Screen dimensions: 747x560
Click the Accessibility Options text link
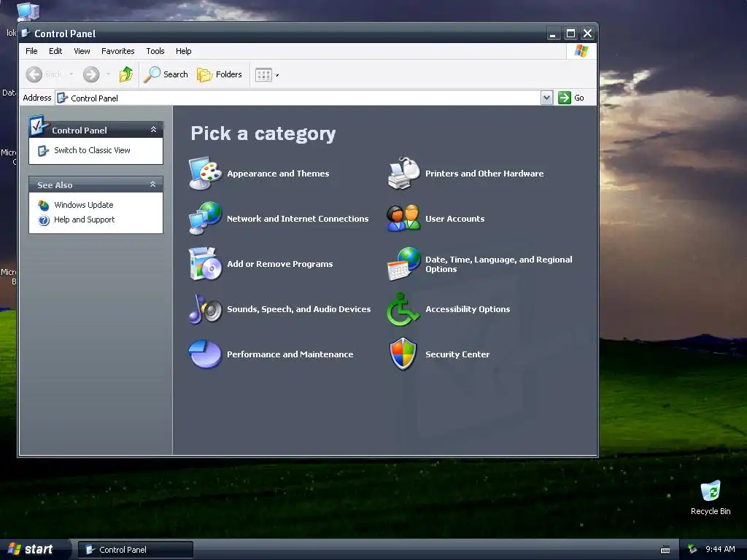pos(468,309)
